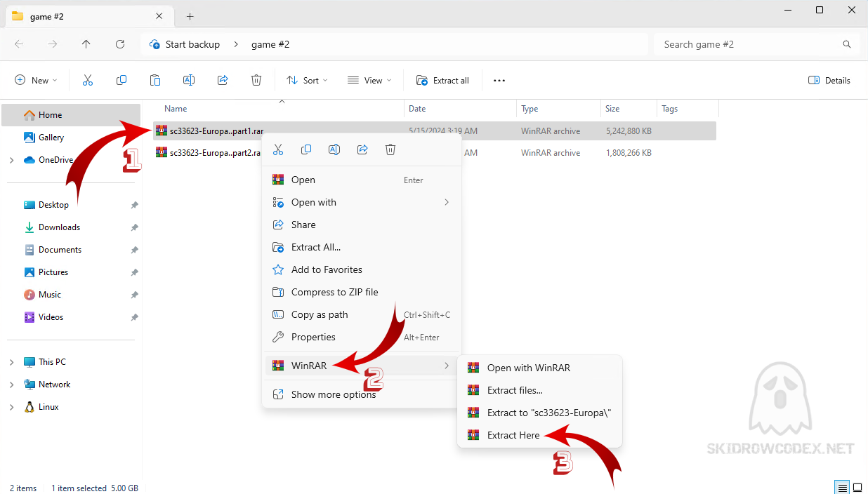The width and height of the screenshot is (868, 494).
Task: Close the game #2 tab
Action: pyautogui.click(x=159, y=16)
